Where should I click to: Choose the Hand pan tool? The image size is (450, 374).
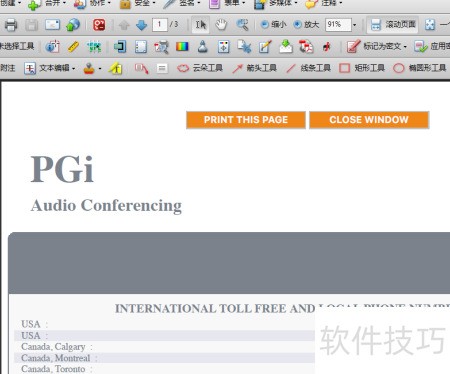(221, 25)
